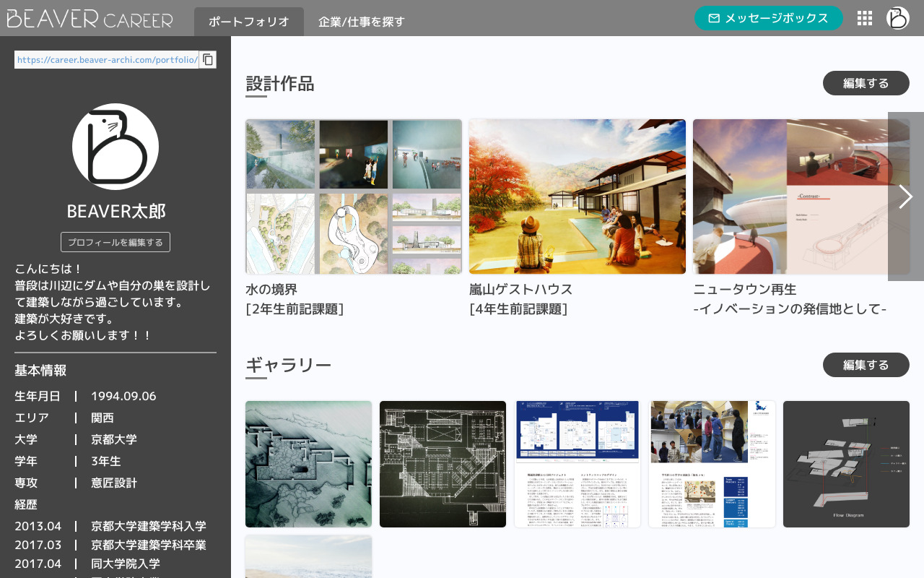Viewport: 924px width, 578px height.
Task: Click the BEAVER CAREER logo
Action: [90, 18]
